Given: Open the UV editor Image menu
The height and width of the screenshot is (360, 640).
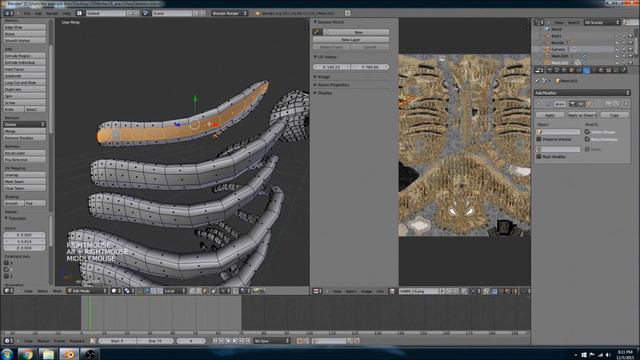Looking at the screenshot, I should click(x=366, y=291).
